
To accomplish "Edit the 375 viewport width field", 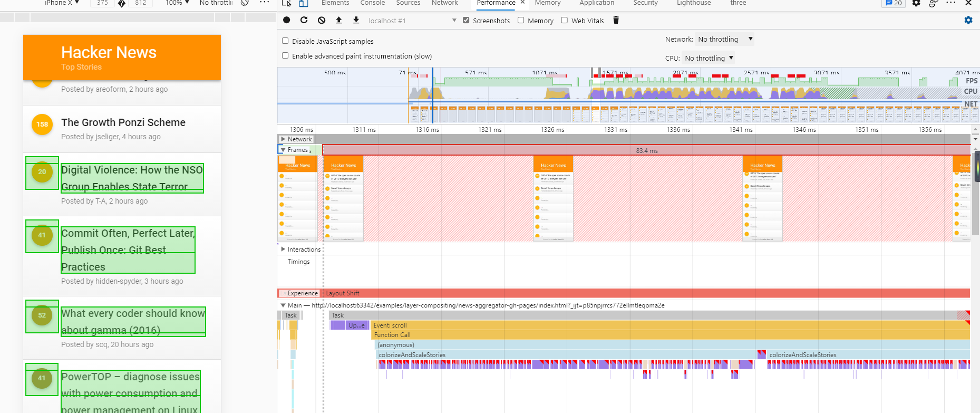I will (103, 3).
